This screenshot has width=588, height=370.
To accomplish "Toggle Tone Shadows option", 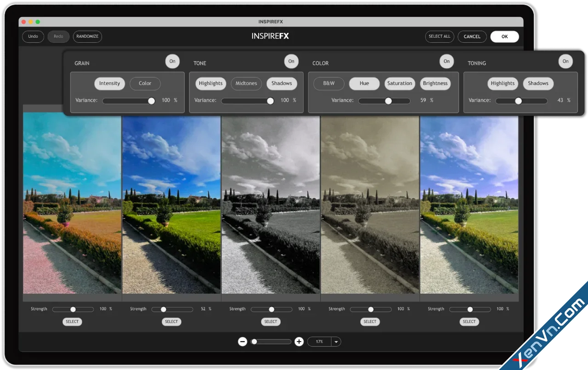I will pos(282,83).
